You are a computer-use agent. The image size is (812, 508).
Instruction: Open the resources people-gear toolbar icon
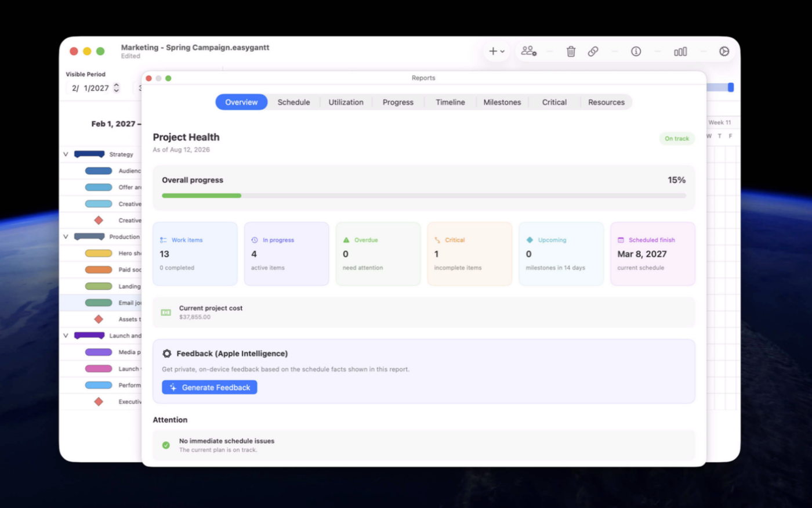[528, 52]
